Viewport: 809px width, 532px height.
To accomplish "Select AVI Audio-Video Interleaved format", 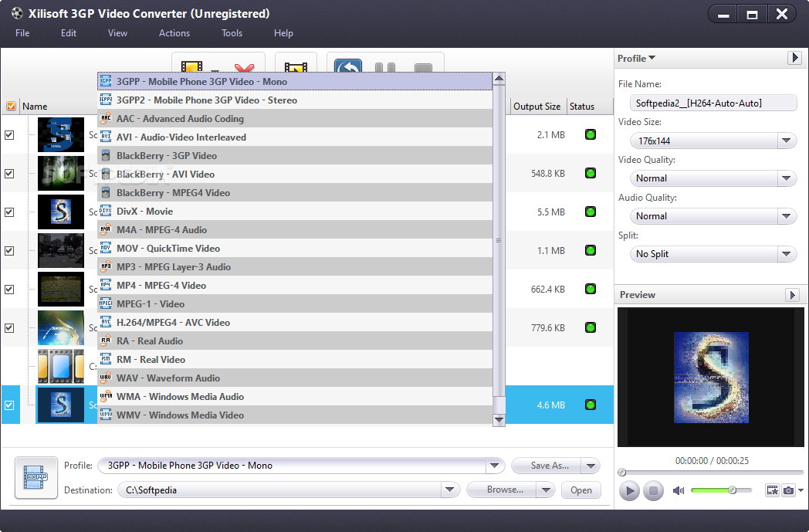I will (295, 137).
